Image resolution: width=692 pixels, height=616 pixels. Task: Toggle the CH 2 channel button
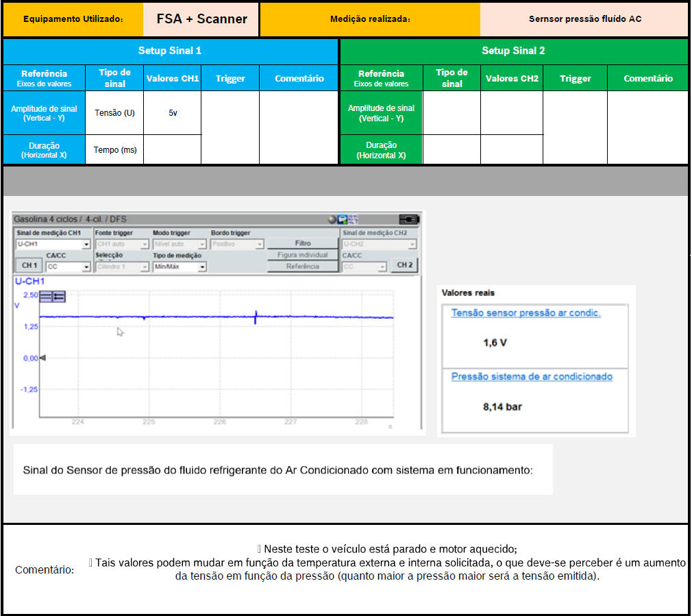(x=404, y=265)
